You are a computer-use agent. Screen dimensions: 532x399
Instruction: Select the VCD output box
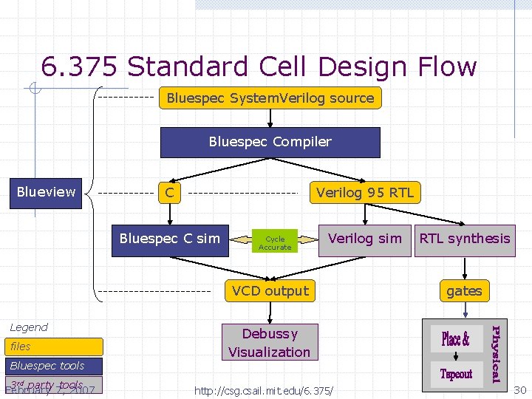[270, 291]
